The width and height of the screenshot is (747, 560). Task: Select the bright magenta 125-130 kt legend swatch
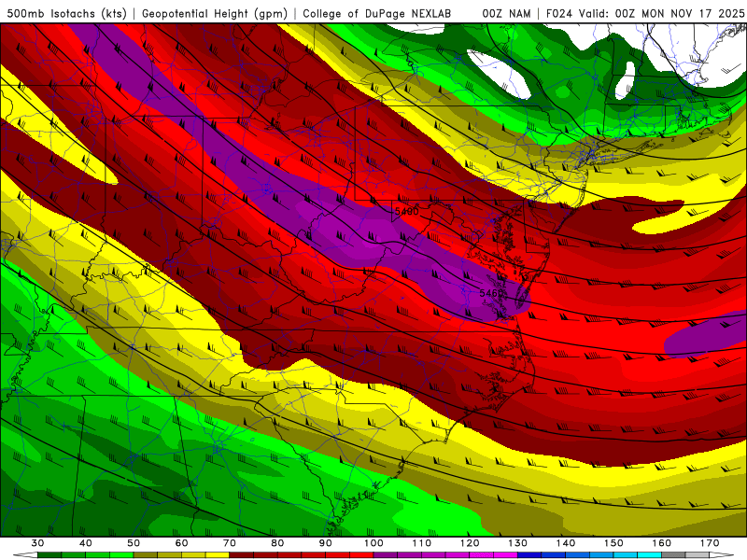pyautogui.click(x=506, y=555)
